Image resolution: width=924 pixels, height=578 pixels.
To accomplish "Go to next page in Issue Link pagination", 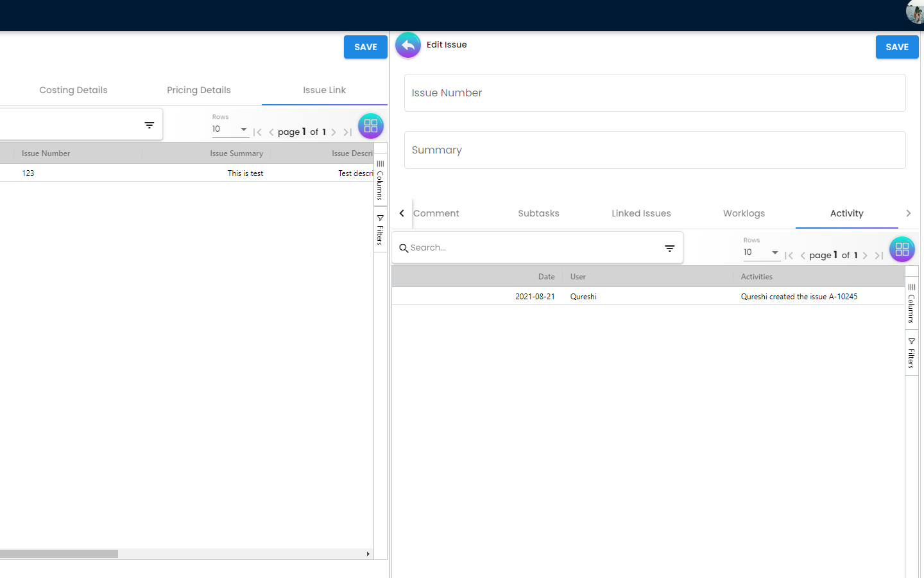I will [x=334, y=132].
